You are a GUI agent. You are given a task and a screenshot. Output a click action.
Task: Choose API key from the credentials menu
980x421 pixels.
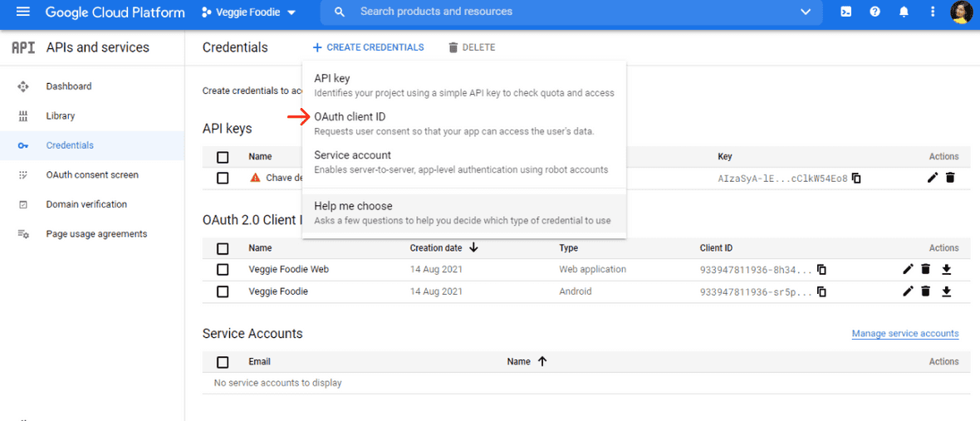pyautogui.click(x=463, y=86)
